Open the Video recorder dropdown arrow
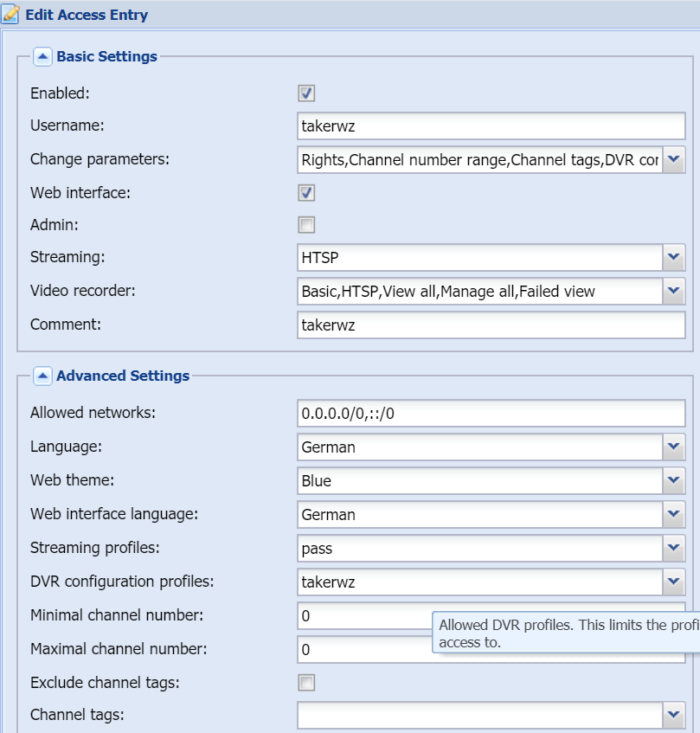The image size is (700, 733). (674, 292)
